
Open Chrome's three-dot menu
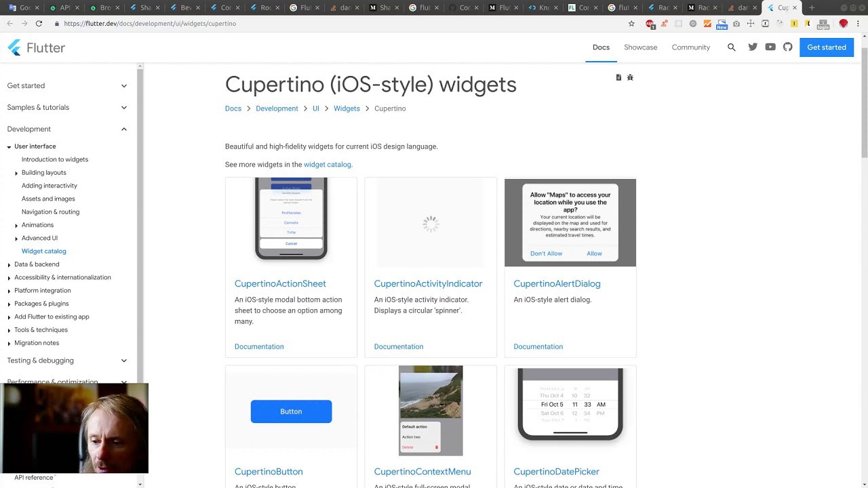(859, 23)
